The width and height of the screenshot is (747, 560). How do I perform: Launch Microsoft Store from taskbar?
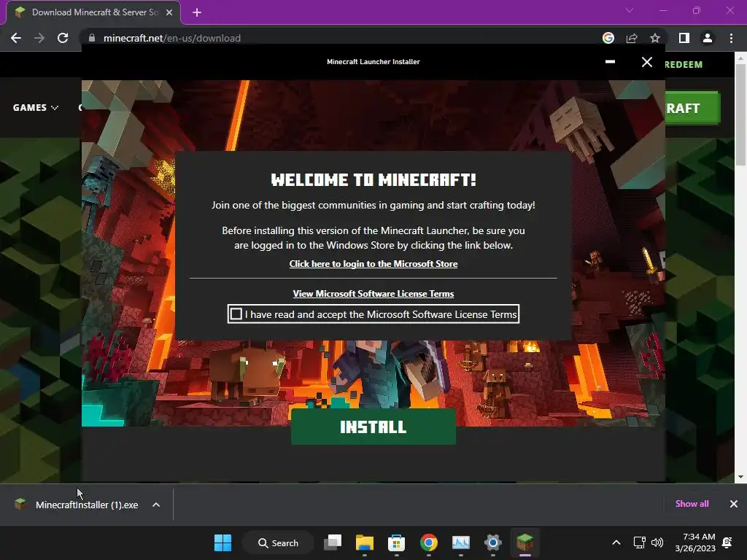click(396, 542)
